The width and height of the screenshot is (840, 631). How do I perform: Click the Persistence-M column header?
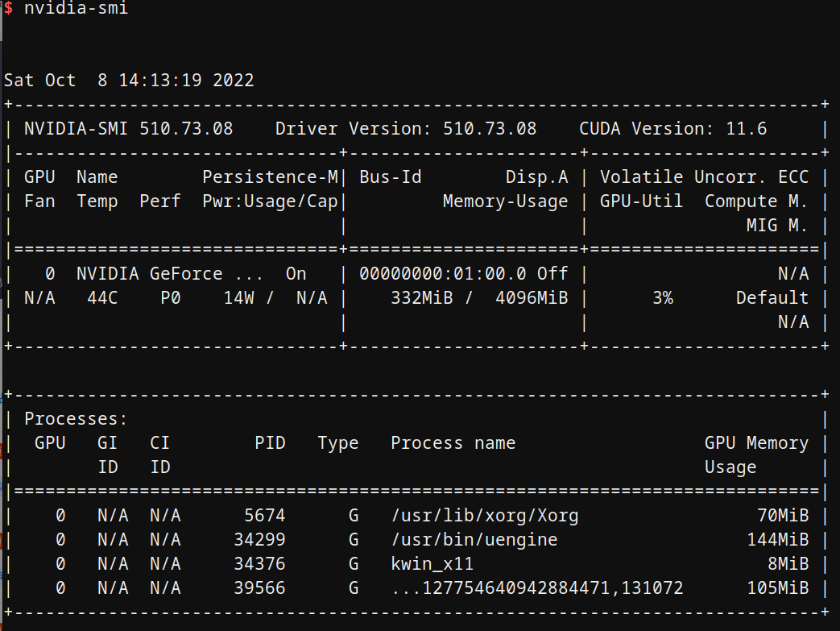(270, 177)
